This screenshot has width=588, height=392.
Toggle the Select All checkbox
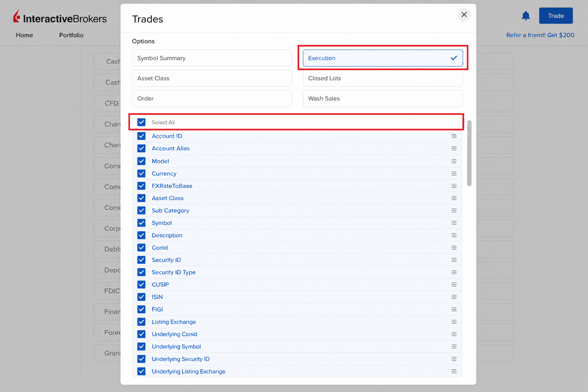142,122
